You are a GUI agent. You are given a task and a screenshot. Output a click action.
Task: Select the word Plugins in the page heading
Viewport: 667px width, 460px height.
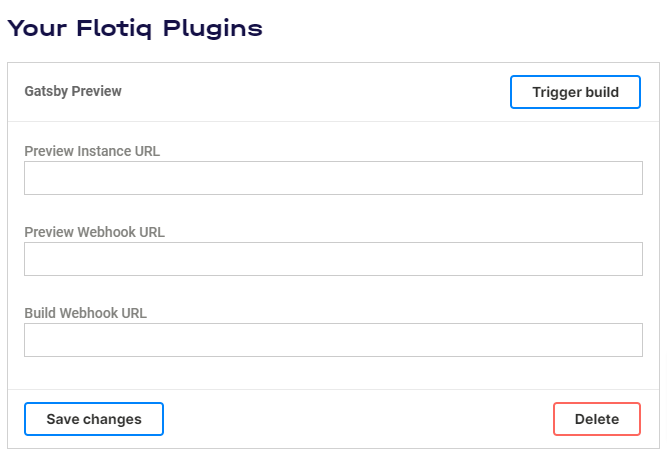click(x=213, y=29)
